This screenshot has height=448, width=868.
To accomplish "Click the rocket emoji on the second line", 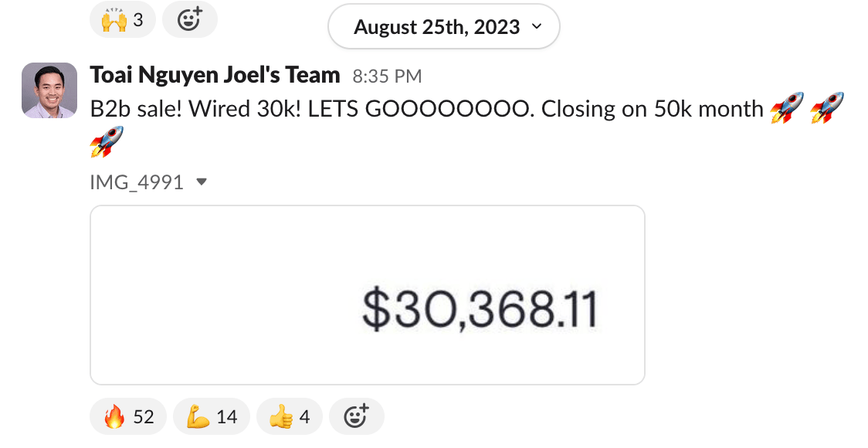I will 107,142.
